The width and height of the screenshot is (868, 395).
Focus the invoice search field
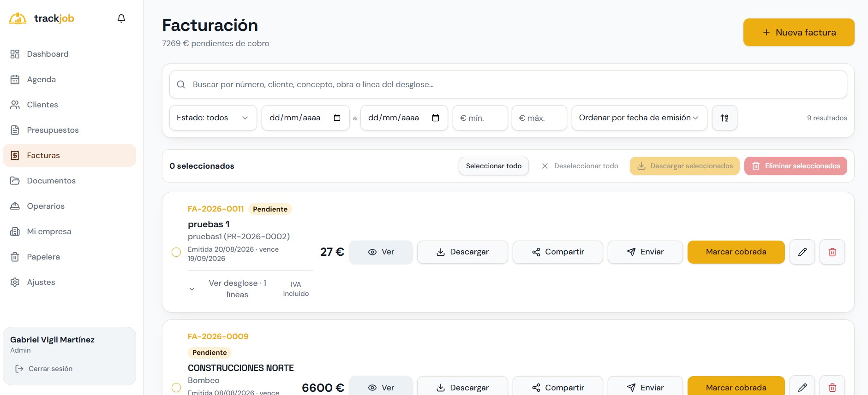coord(508,84)
